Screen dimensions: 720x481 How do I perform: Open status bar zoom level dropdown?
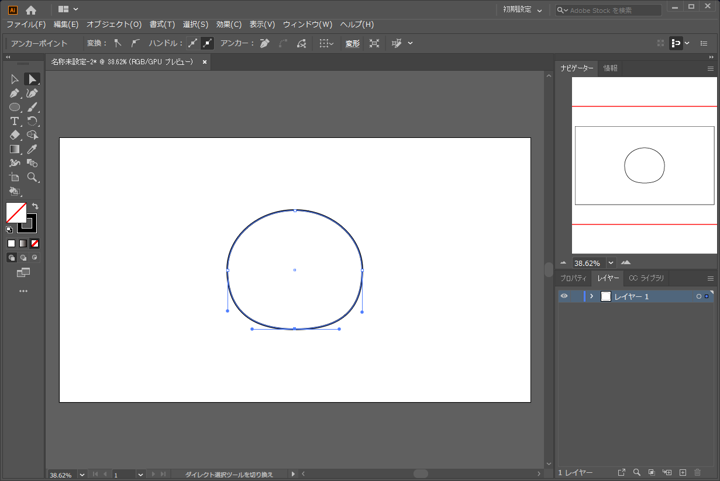click(82, 475)
